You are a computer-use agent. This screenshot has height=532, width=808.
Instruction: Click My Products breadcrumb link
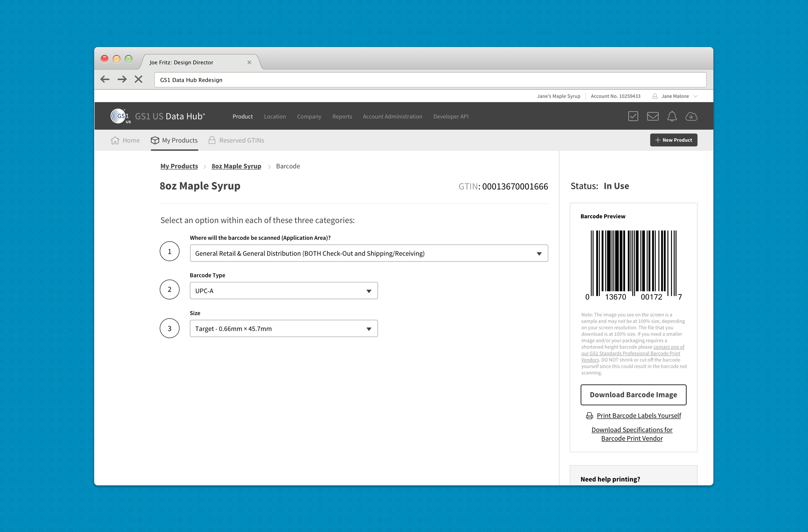point(179,166)
